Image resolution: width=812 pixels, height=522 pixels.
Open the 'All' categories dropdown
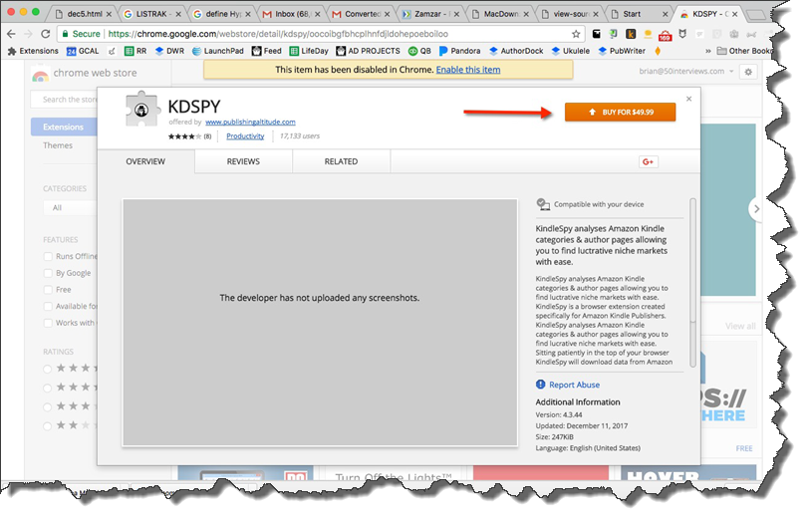click(70, 207)
